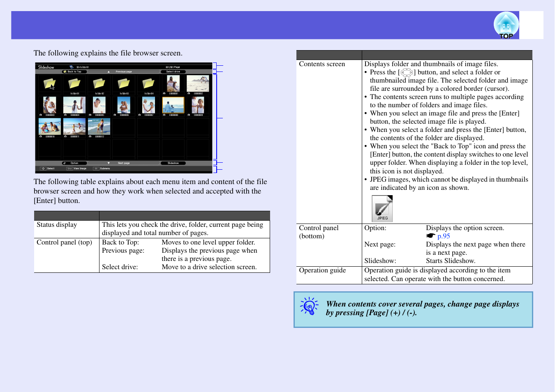The width and height of the screenshot is (555, 392).
Task: Click the Slideshow title in browser screen
Action: [x=46, y=67]
